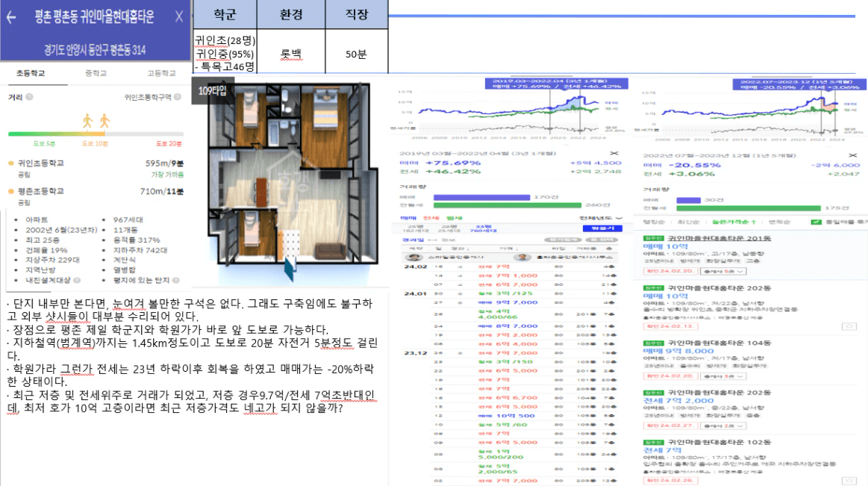
Task: Click the 매매 170건 volume bar
Action: click(481, 197)
